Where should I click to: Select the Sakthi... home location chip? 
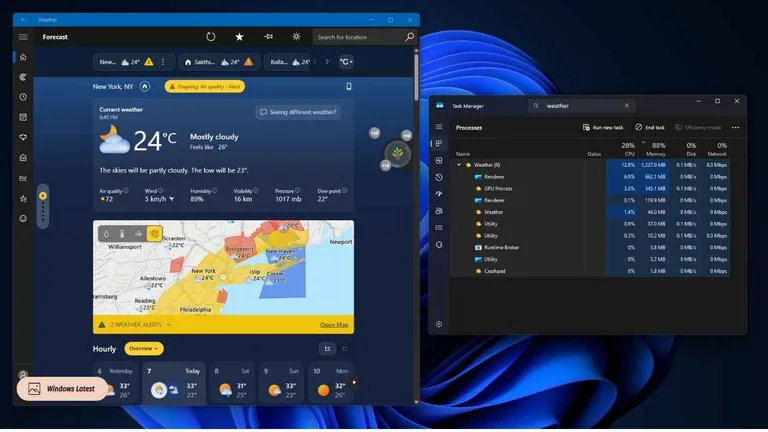[x=219, y=62]
